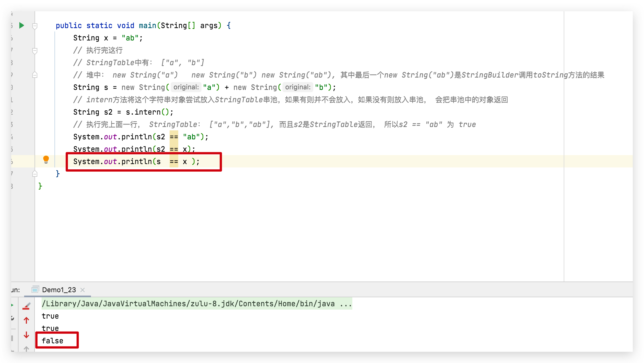Click the false output line in console

[52, 341]
